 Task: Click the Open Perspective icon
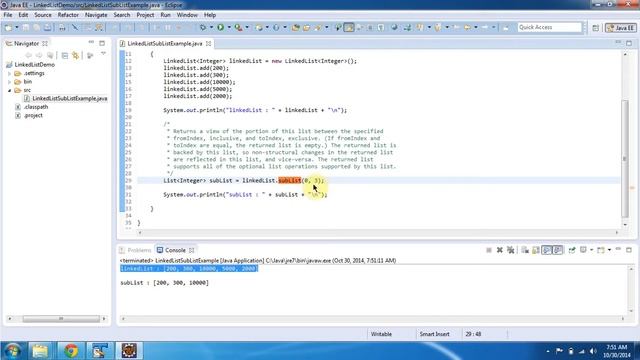pyautogui.click(x=596, y=28)
